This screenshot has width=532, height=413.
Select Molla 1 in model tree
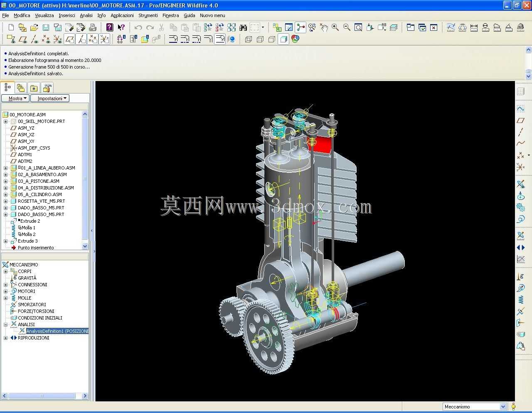point(28,228)
